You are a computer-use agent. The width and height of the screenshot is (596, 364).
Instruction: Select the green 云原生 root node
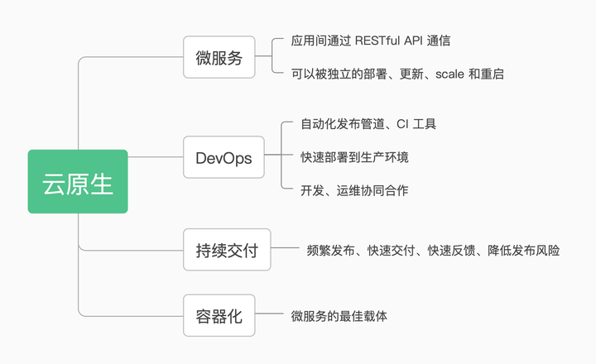(x=78, y=181)
